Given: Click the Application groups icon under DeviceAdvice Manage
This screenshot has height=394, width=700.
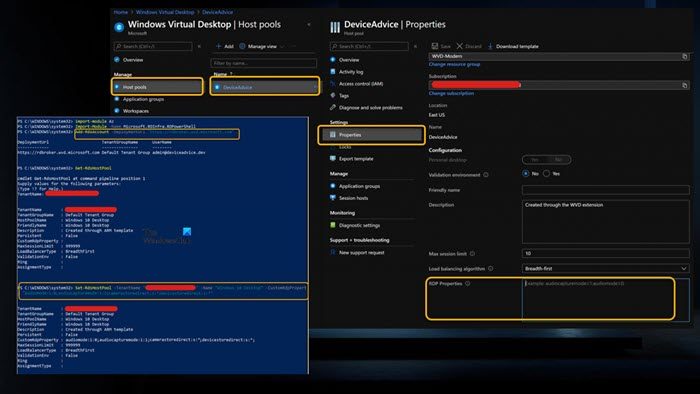Looking at the screenshot, I should (333, 186).
